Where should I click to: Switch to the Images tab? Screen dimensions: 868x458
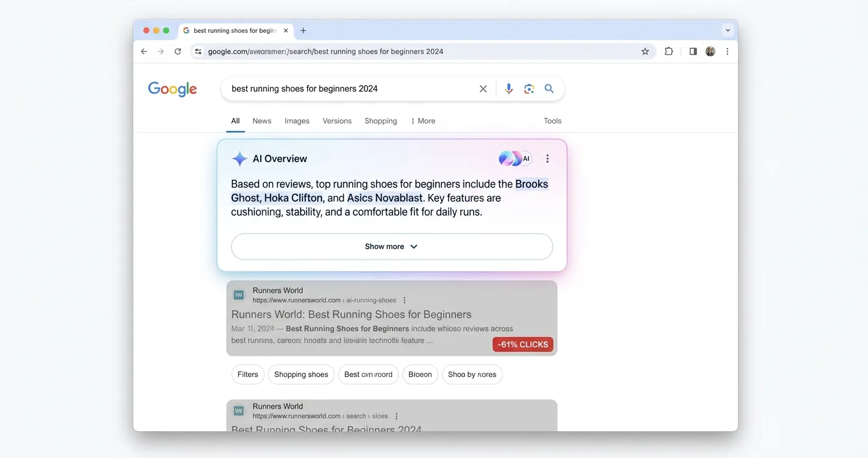coord(297,121)
